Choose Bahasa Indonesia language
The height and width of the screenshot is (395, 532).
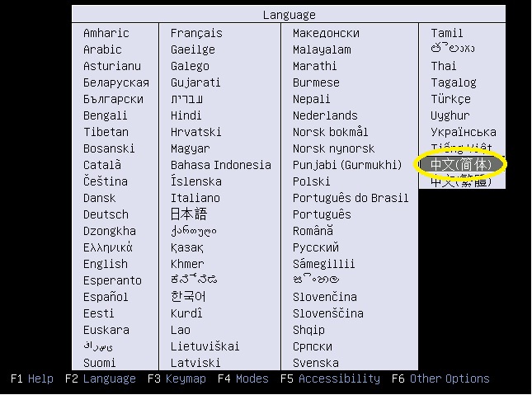tap(221, 165)
